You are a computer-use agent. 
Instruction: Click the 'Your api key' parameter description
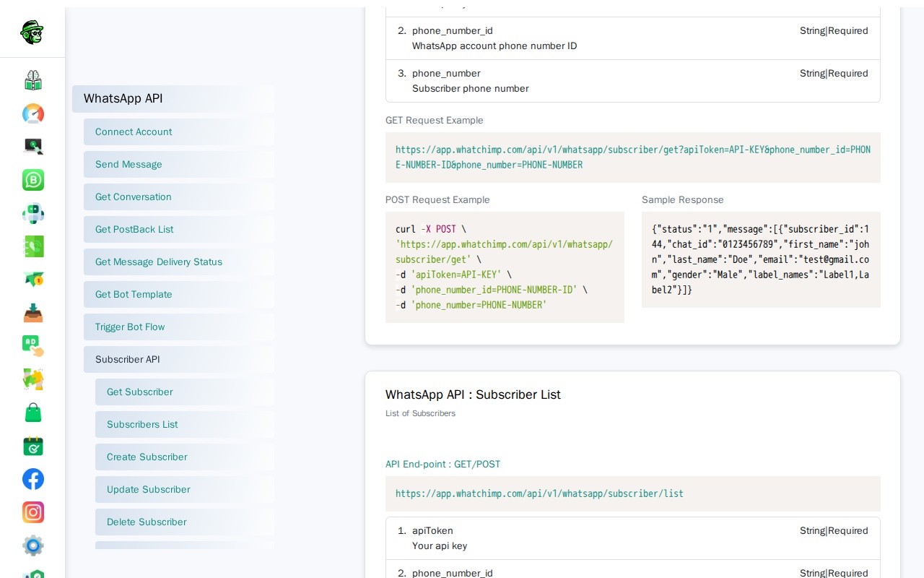(x=440, y=546)
